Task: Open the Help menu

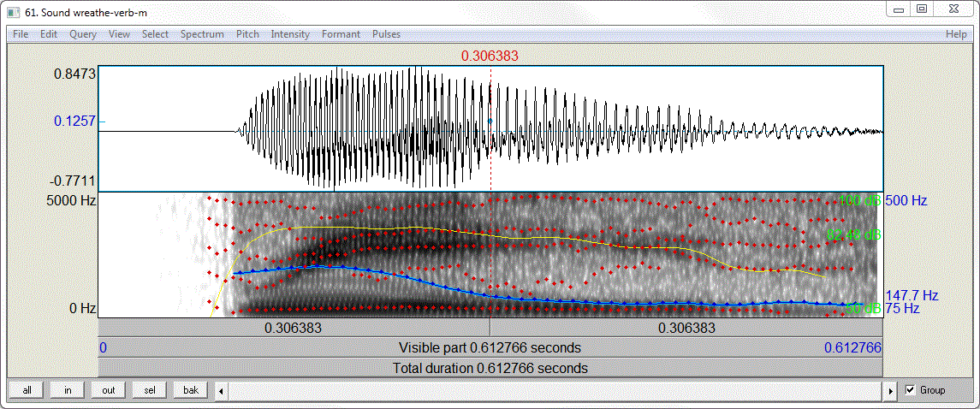Action: [x=956, y=34]
